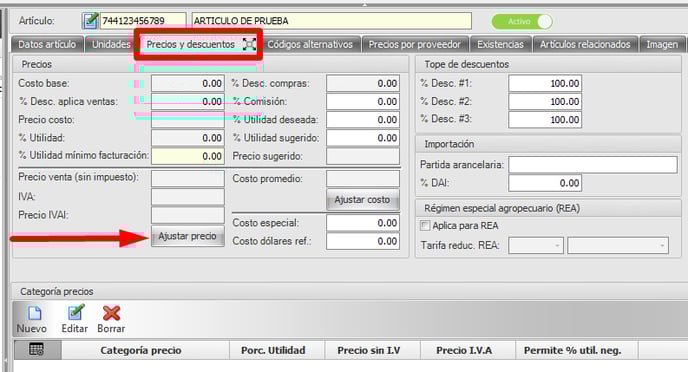The height and width of the screenshot is (372, 688).
Task: Click the edit icon beside the Artículo code
Action: [x=90, y=20]
